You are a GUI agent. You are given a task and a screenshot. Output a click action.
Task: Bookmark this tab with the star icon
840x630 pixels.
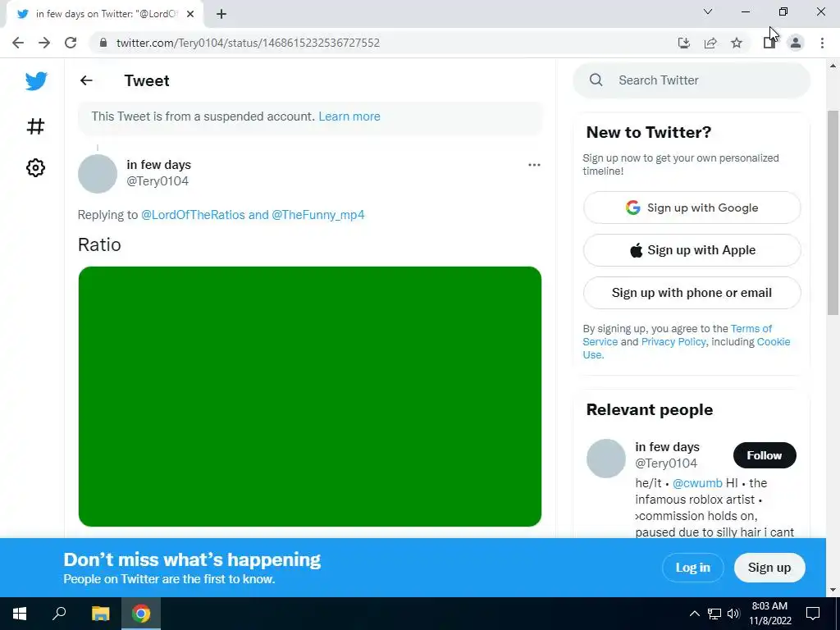coord(737,43)
